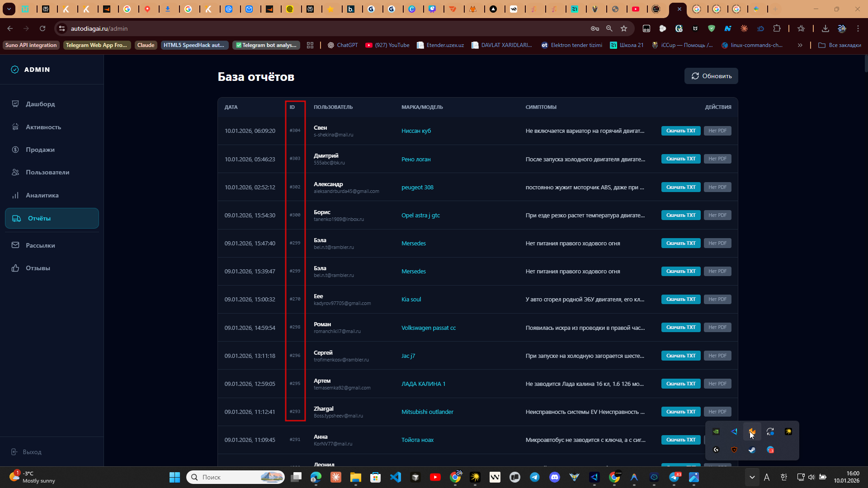Collapse the system tray overflow arrow
Viewport: 868px width, 488px height.
point(752,477)
